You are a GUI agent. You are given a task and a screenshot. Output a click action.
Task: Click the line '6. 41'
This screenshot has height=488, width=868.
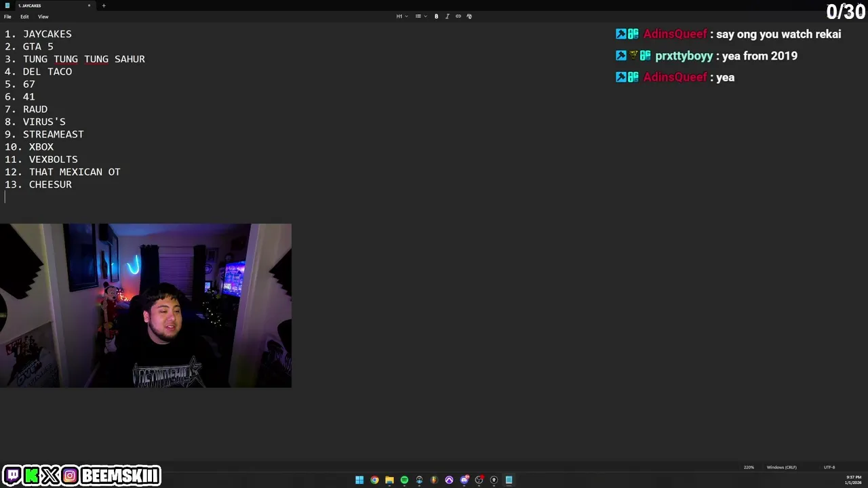point(20,96)
